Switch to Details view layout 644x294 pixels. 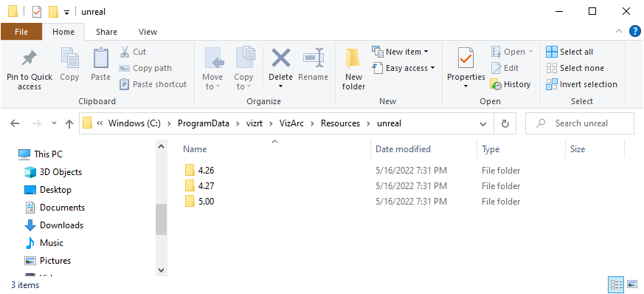pyautogui.click(x=615, y=284)
